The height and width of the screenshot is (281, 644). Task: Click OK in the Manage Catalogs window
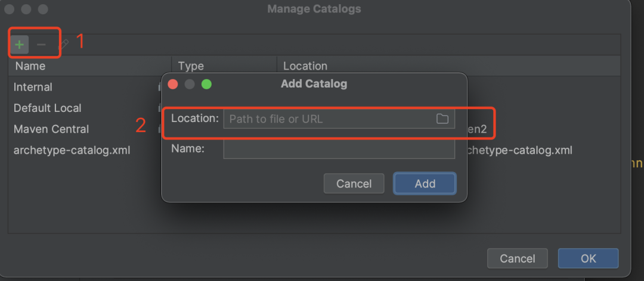click(588, 258)
